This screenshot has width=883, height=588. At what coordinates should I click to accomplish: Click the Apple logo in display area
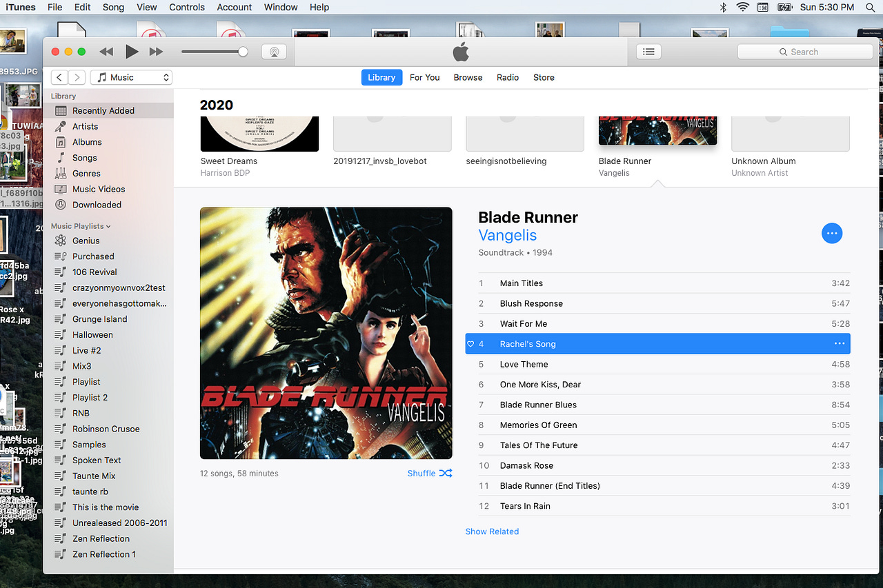point(461,52)
